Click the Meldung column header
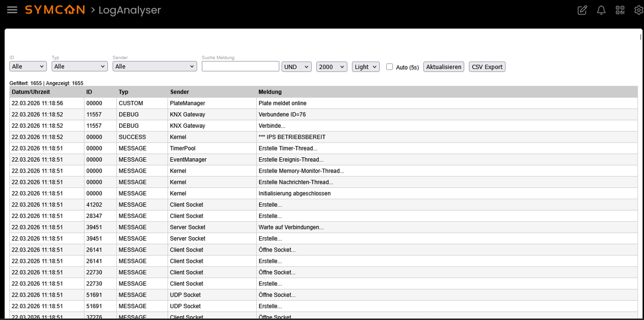The height and width of the screenshot is (320, 644). tap(270, 92)
